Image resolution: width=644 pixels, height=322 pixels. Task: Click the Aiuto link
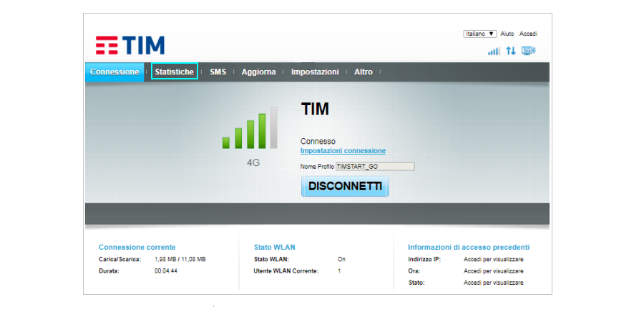pos(507,34)
